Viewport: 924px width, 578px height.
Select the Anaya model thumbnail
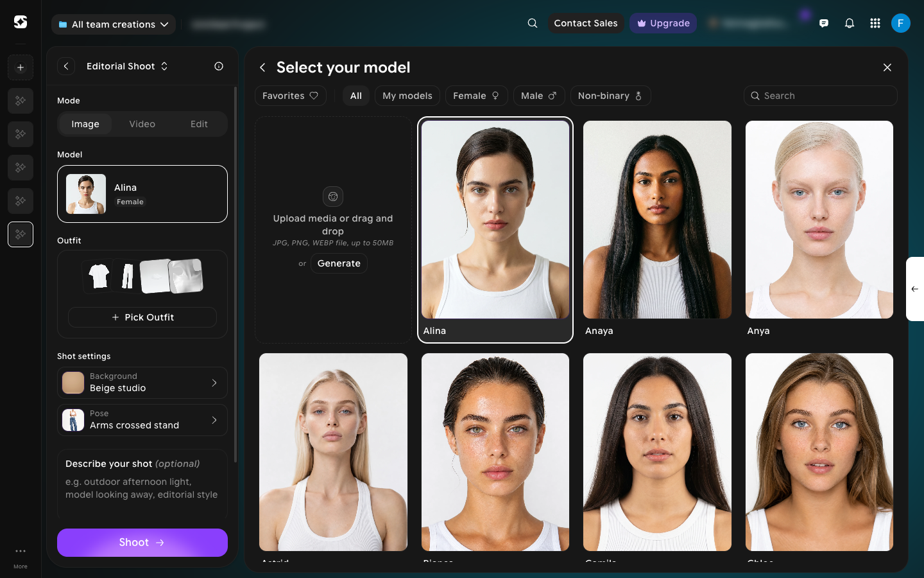(657, 220)
